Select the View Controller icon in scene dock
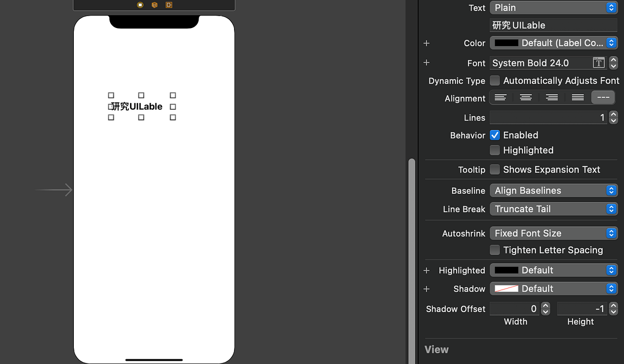The width and height of the screenshot is (624, 364). click(139, 5)
